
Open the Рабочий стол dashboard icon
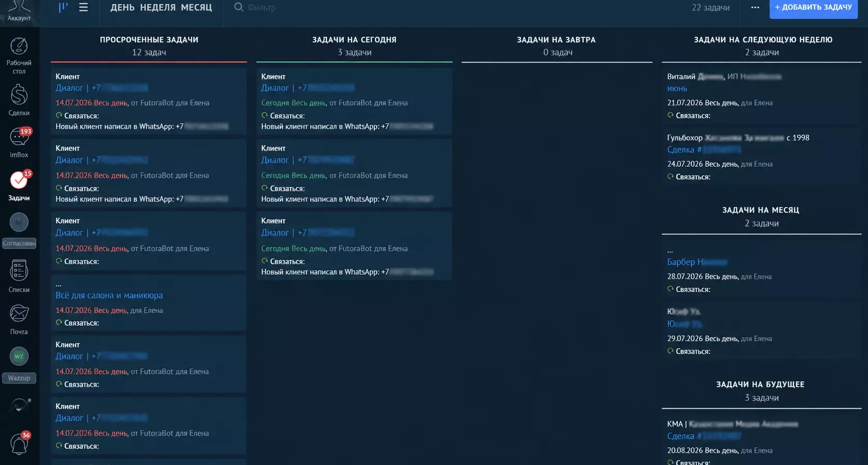coord(19,56)
